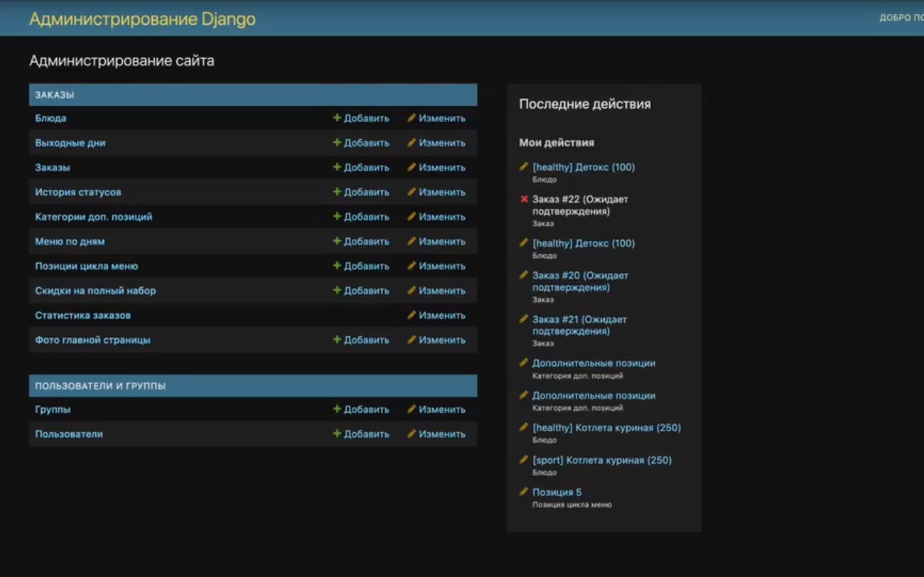
Task: Click the green plus icon for Заказы row
Action: pyautogui.click(x=337, y=167)
